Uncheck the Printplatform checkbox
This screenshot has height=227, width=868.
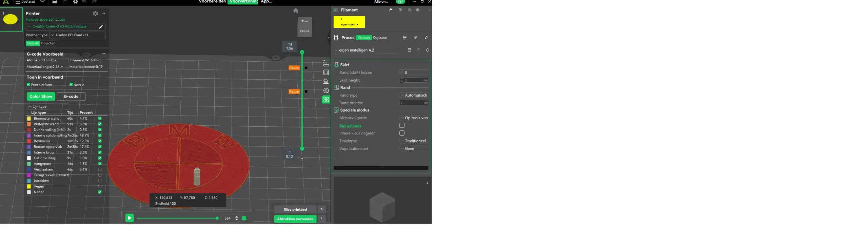28,85
